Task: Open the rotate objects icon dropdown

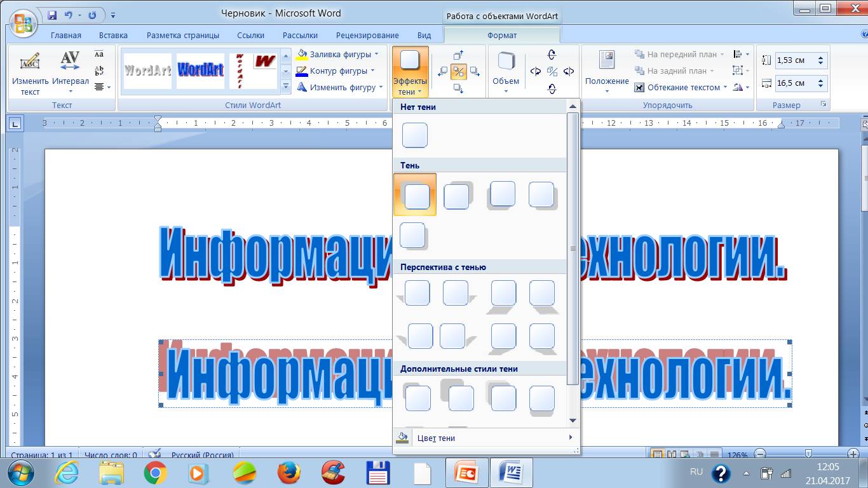Action: tap(741, 87)
